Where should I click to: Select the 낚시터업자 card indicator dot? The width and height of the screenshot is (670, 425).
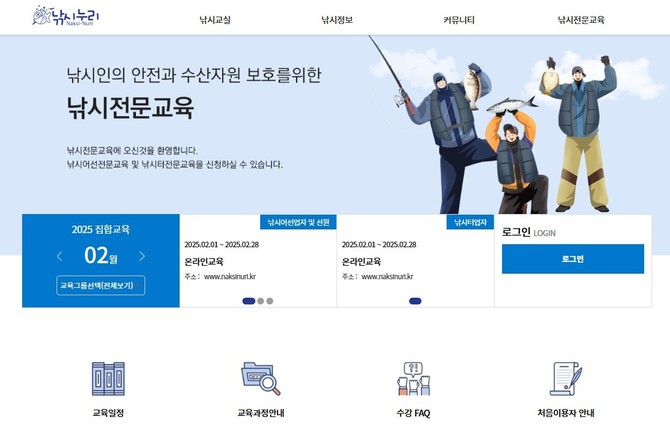click(415, 301)
